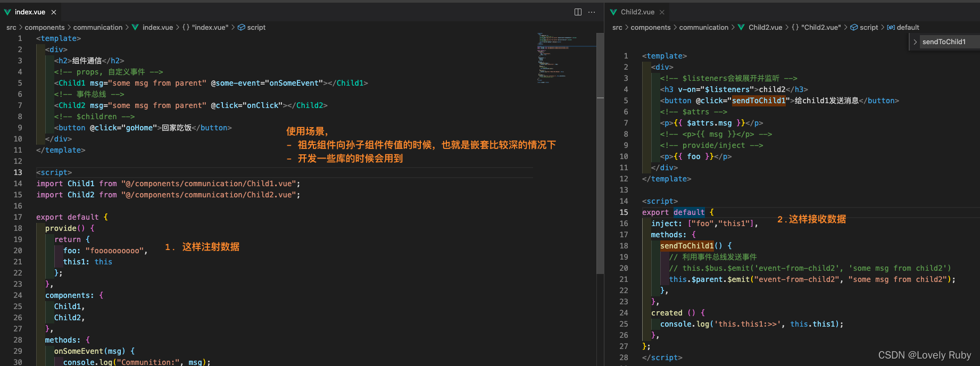Close the index.vue editor tab
This screenshot has height=366, width=980.
coord(54,12)
